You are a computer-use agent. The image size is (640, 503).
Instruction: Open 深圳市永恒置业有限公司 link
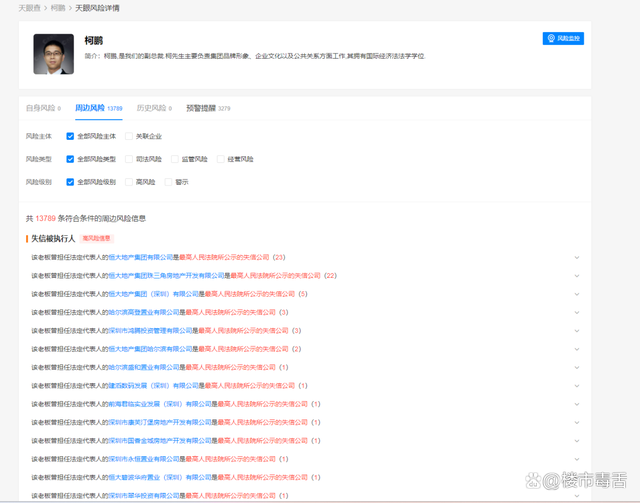coord(144,459)
